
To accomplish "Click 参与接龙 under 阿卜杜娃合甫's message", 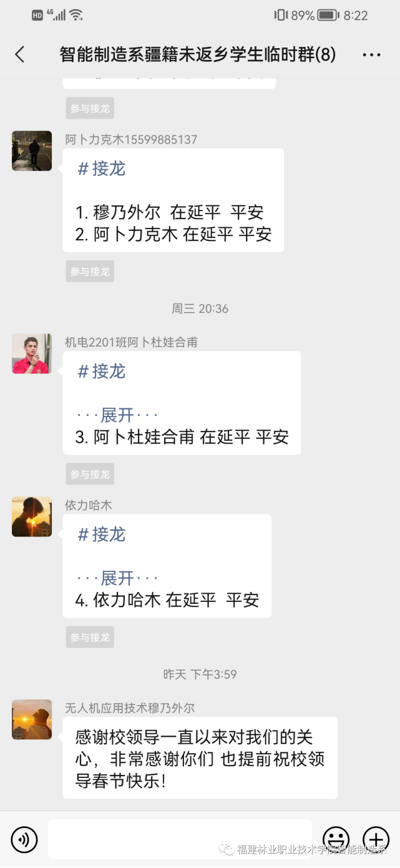I will pyautogui.click(x=90, y=474).
